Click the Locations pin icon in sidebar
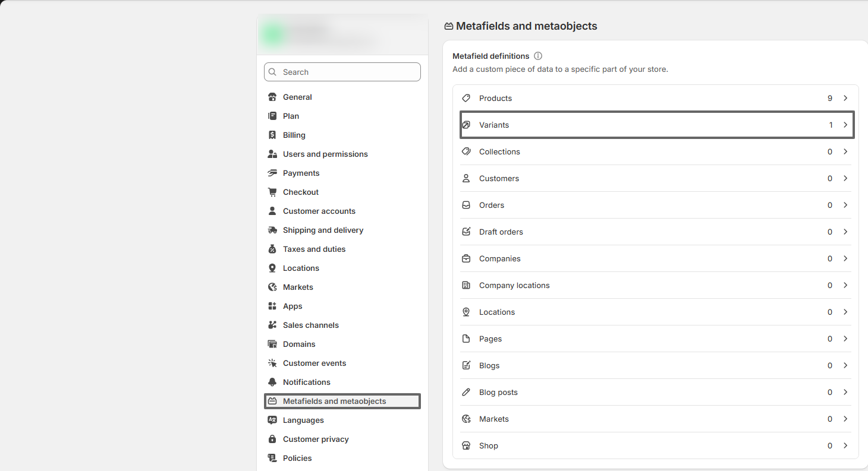 point(272,268)
